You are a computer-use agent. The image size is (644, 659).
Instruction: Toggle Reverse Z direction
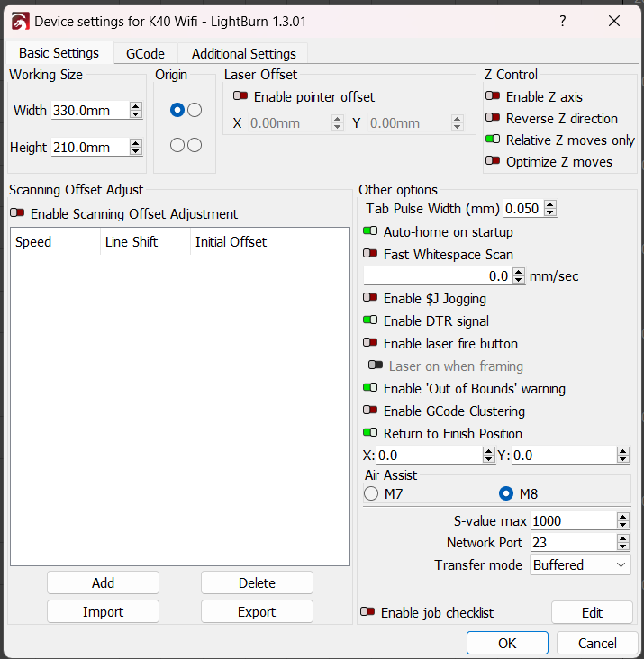[x=493, y=118]
